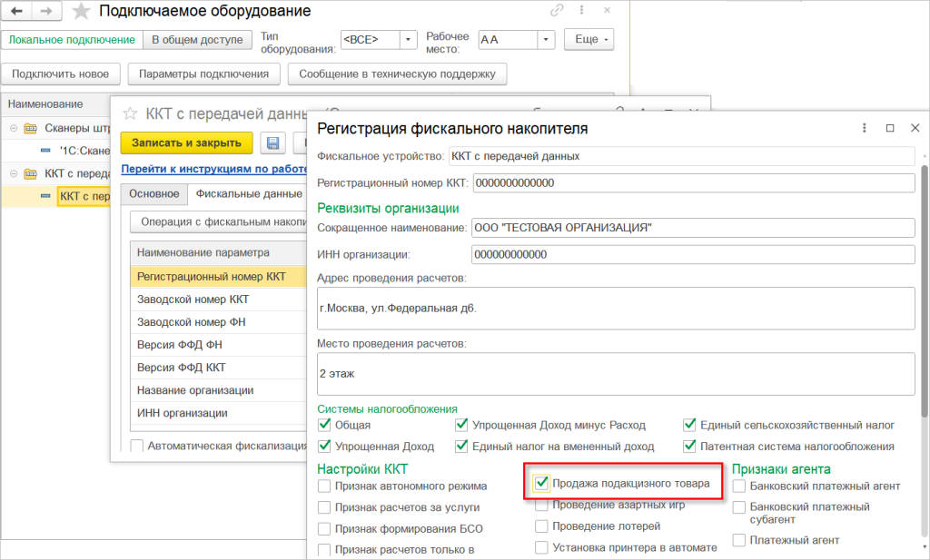Select Заводской номер ККТ row
The width and height of the screenshot is (930, 560).
[218, 300]
